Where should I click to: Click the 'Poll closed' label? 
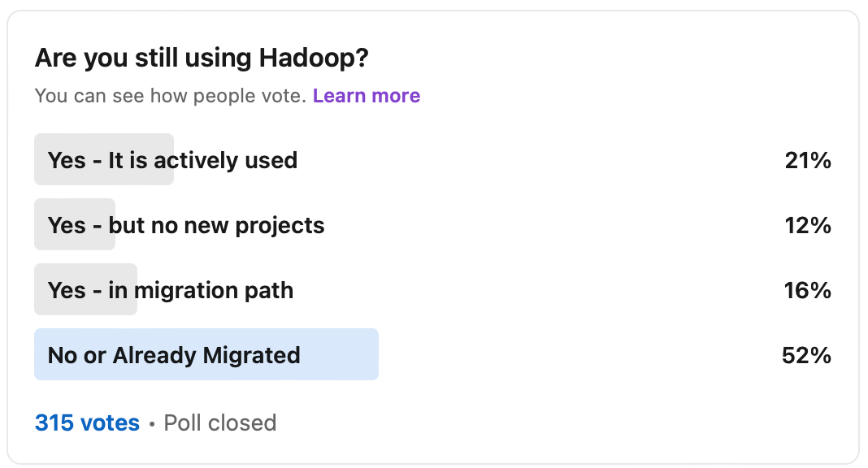tap(219, 422)
